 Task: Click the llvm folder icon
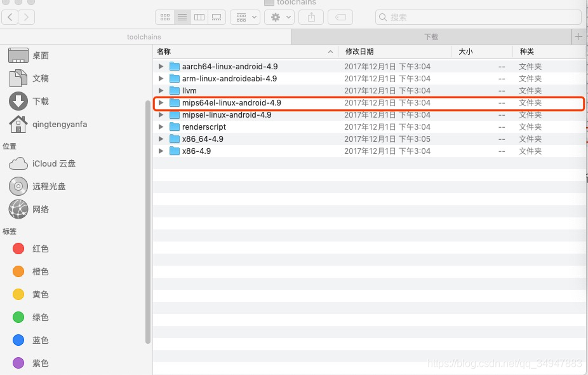point(175,90)
